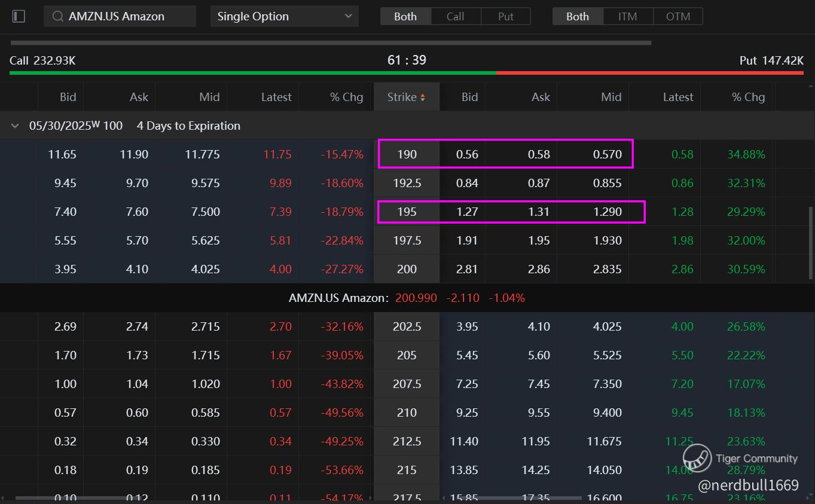Select the Put option filter
Viewport: 815px width, 504px height.
(505, 16)
